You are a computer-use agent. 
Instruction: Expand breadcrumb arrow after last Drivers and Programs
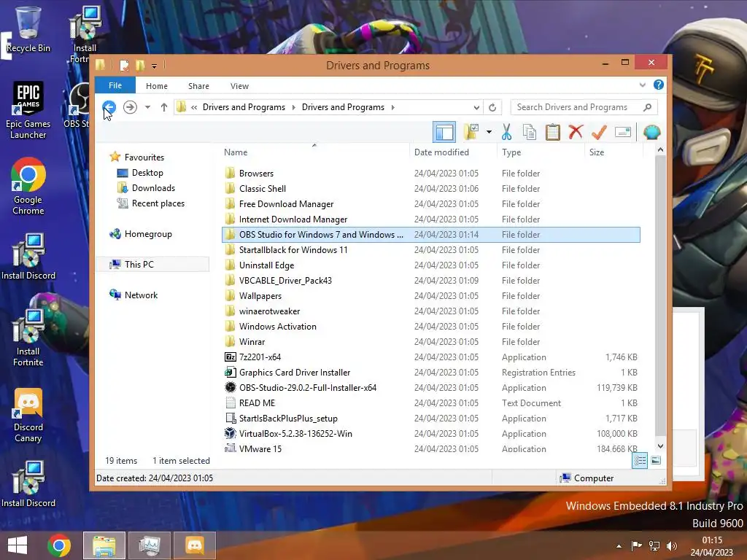(x=392, y=107)
